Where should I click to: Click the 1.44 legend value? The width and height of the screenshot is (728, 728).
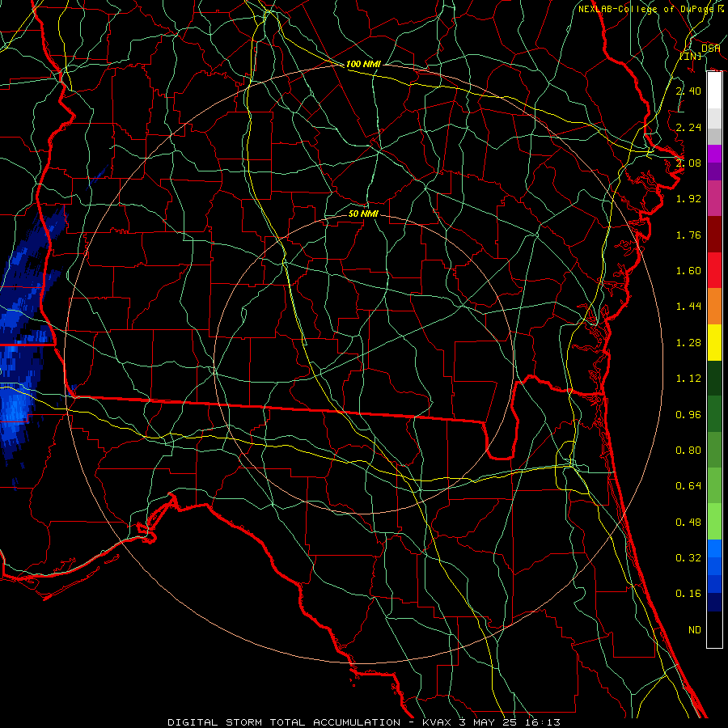click(688, 307)
